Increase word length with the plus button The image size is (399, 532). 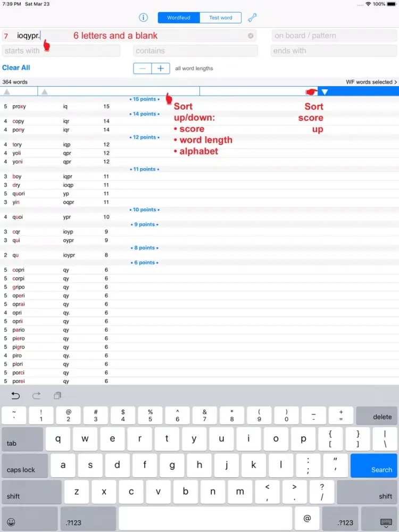pos(161,69)
